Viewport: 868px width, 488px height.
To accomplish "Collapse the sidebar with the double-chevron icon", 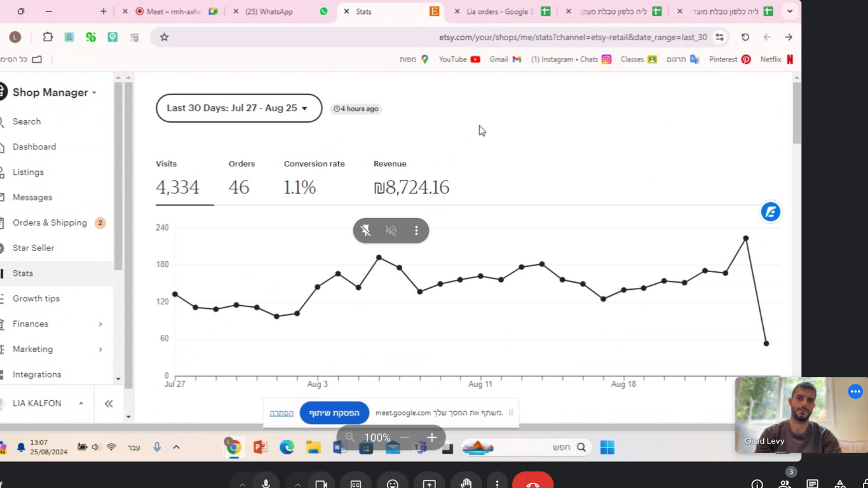I will (109, 403).
